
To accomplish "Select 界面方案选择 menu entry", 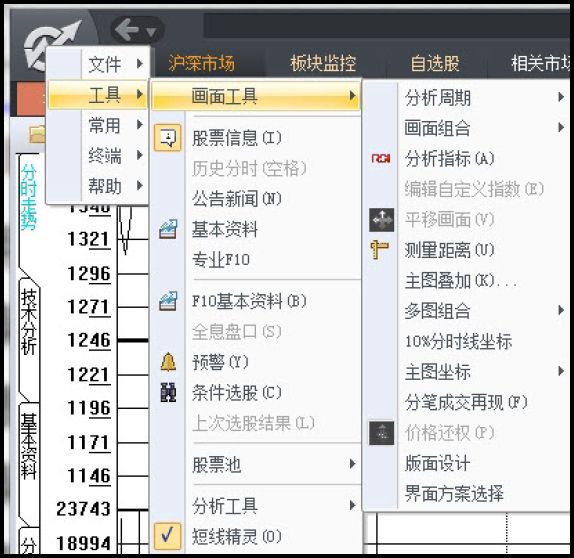I will [x=466, y=494].
